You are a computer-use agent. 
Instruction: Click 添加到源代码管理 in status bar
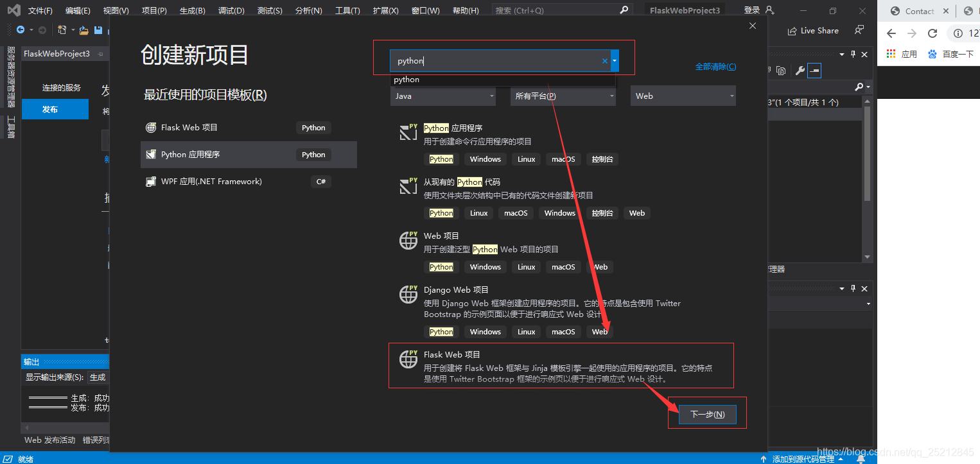tap(803, 459)
